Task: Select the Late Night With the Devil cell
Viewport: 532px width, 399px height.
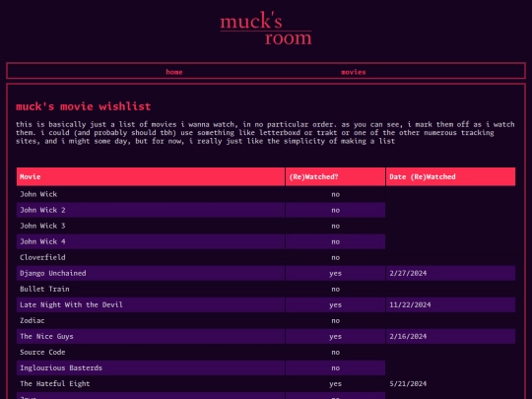Action: (151, 304)
